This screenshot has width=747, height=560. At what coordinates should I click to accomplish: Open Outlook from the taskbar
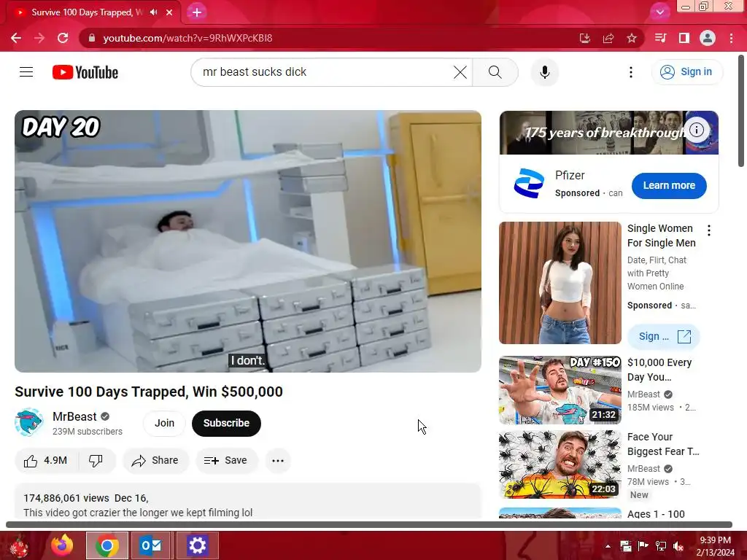(150, 545)
